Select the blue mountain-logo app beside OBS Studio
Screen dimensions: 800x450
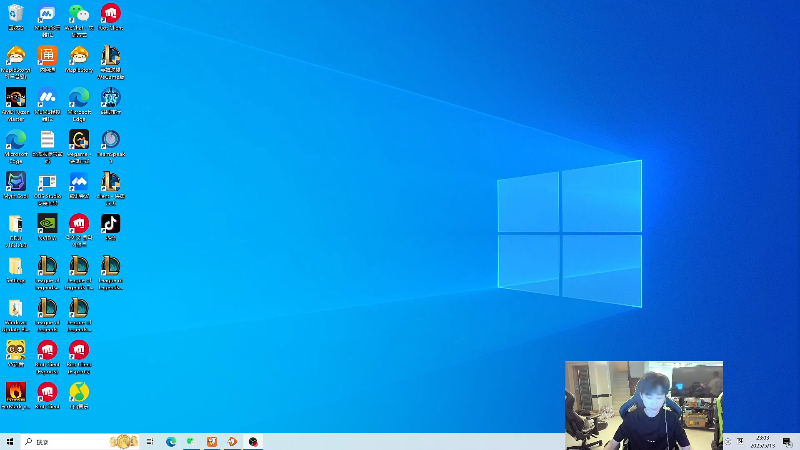point(79,185)
